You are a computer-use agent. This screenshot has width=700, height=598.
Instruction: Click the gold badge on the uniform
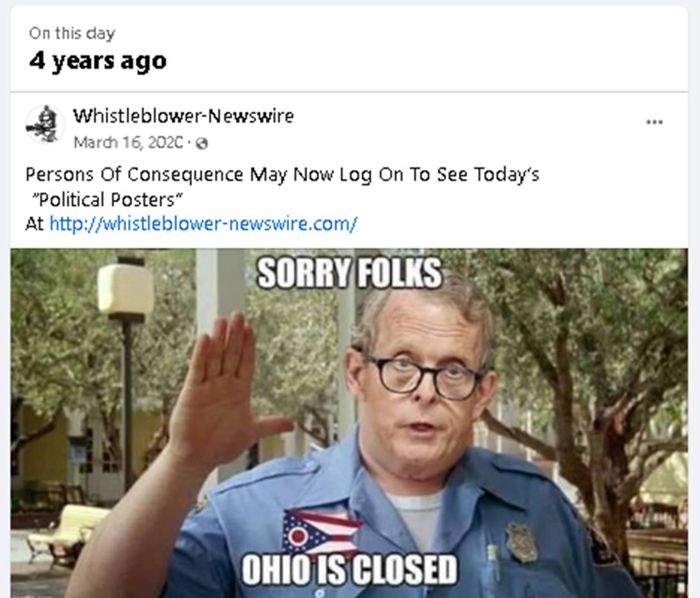pyautogui.click(x=521, y=542)
